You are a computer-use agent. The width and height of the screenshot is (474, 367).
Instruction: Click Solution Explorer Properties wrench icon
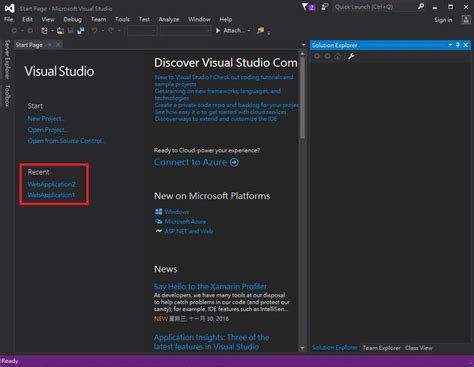[351, 56]
